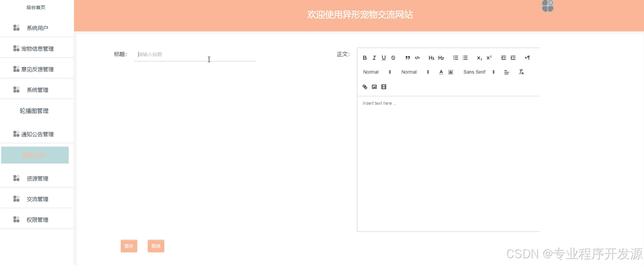Insert a blockquote
644x265 pixels.
click(407, 58)
